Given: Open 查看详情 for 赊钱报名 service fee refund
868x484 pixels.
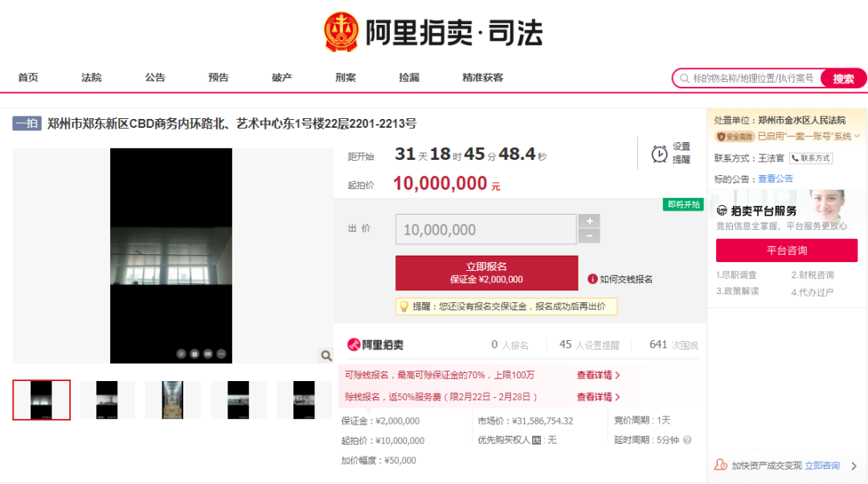Looking at the screenshot, I should pos(599,396).
